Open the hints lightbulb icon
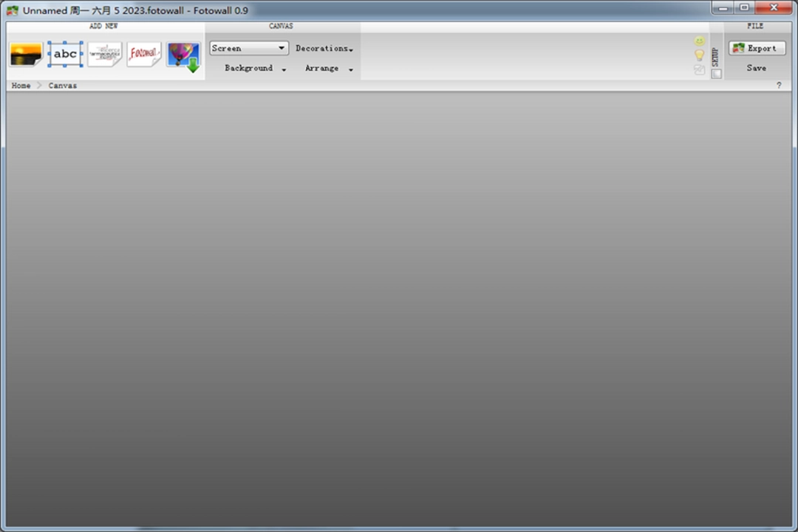 coord(699,55)
